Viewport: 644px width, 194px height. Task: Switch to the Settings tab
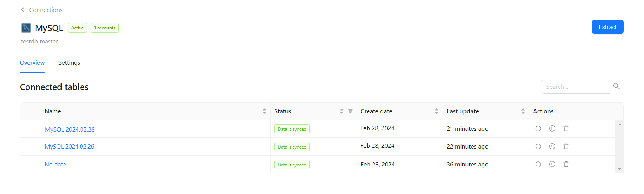(x=69, y=63)
